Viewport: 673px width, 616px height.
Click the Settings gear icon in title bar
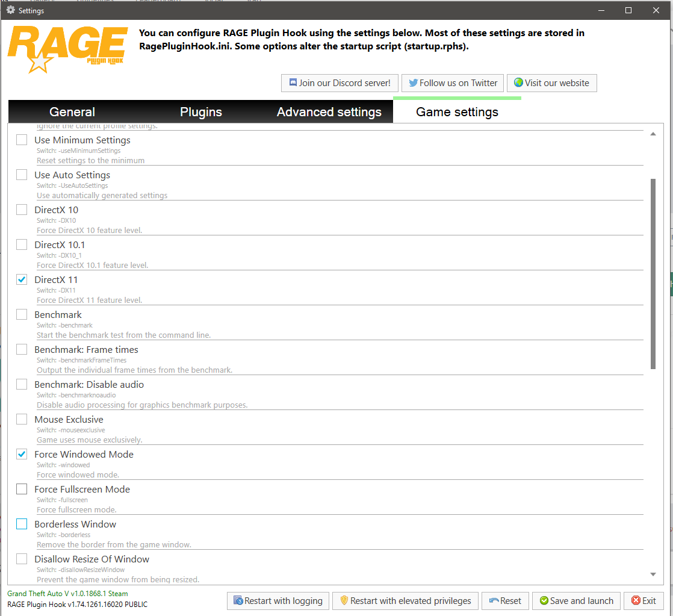11,10
